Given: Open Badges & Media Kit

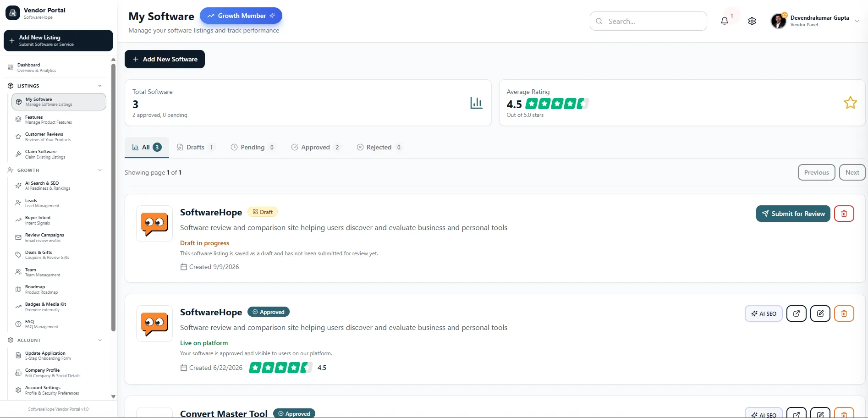Looking at the screenshot, I should point(59,307).
